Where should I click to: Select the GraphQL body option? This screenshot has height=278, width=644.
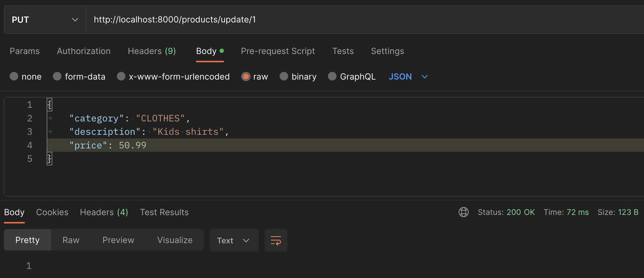click(332, 76)
